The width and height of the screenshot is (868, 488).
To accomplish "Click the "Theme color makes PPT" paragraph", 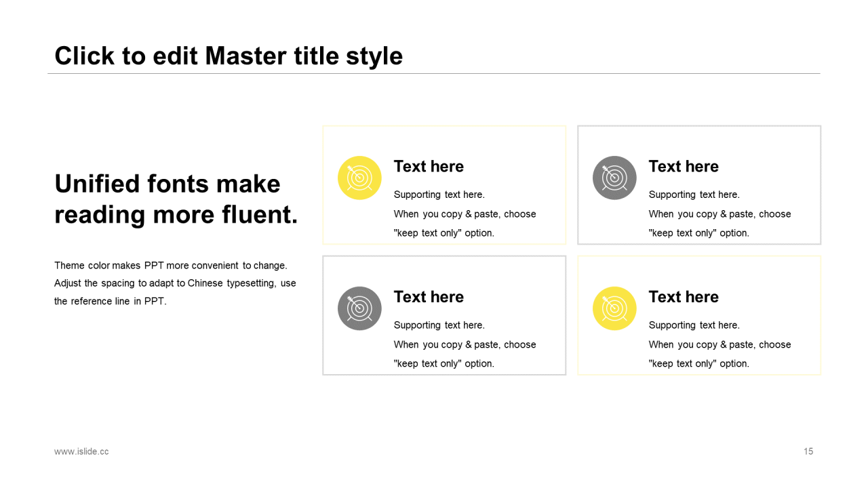I will tap(175, 283).
